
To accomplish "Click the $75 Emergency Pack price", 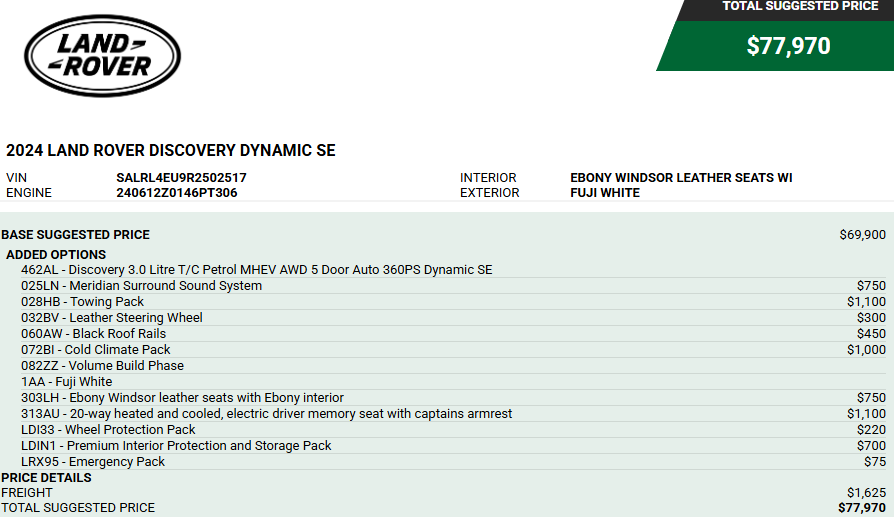I will [x=875, y=461].
